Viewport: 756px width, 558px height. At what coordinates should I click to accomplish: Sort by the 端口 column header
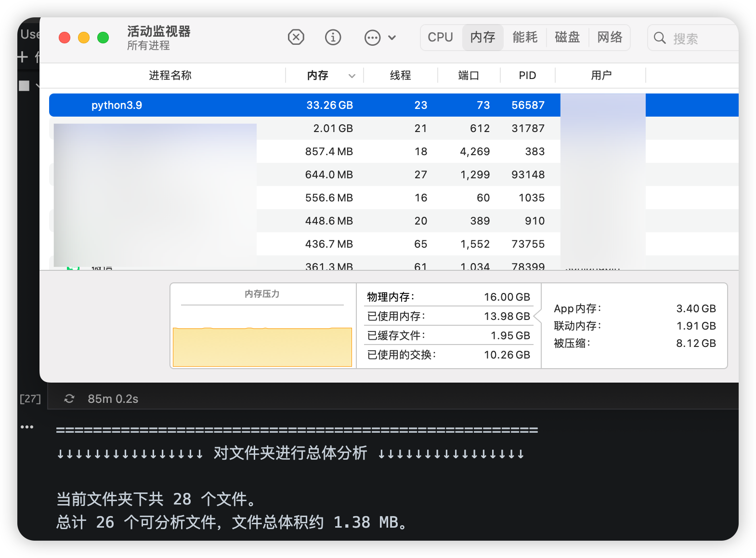469,75
